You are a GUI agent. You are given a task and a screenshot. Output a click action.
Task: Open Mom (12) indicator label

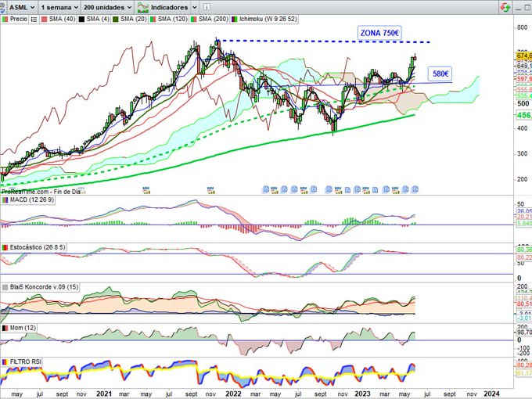click(23, 328)
